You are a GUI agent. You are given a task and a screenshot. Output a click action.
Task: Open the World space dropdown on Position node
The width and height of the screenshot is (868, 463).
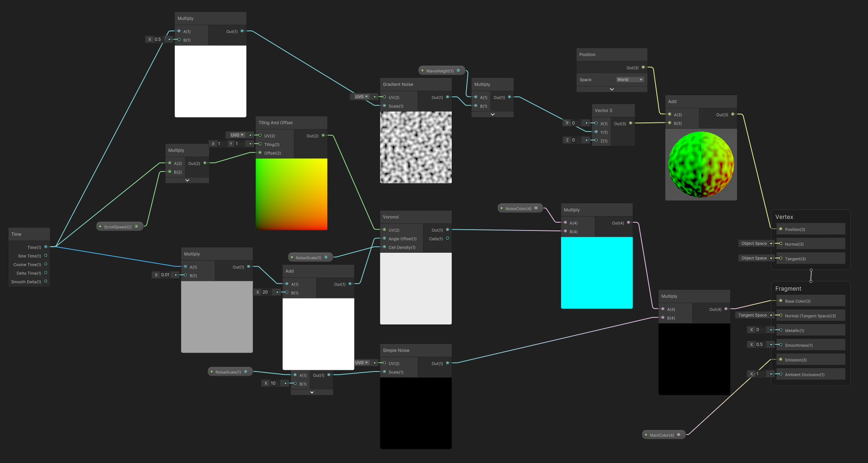pyautogui.click(x=630, y=80)
